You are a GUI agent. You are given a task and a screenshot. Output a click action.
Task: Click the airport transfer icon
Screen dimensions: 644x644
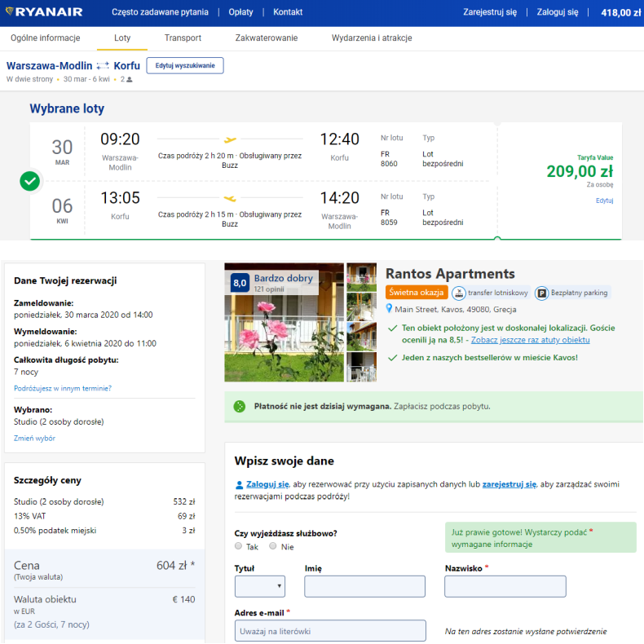point(459,293)
